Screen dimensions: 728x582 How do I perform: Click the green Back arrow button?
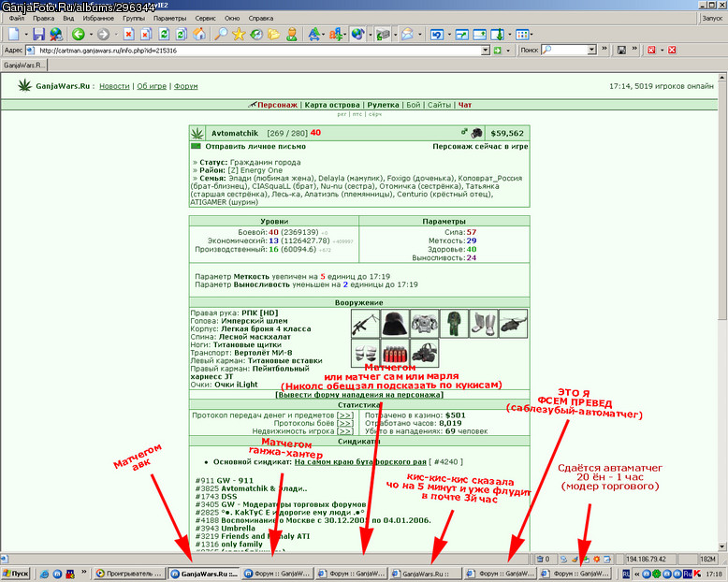[x=78, y=35]
